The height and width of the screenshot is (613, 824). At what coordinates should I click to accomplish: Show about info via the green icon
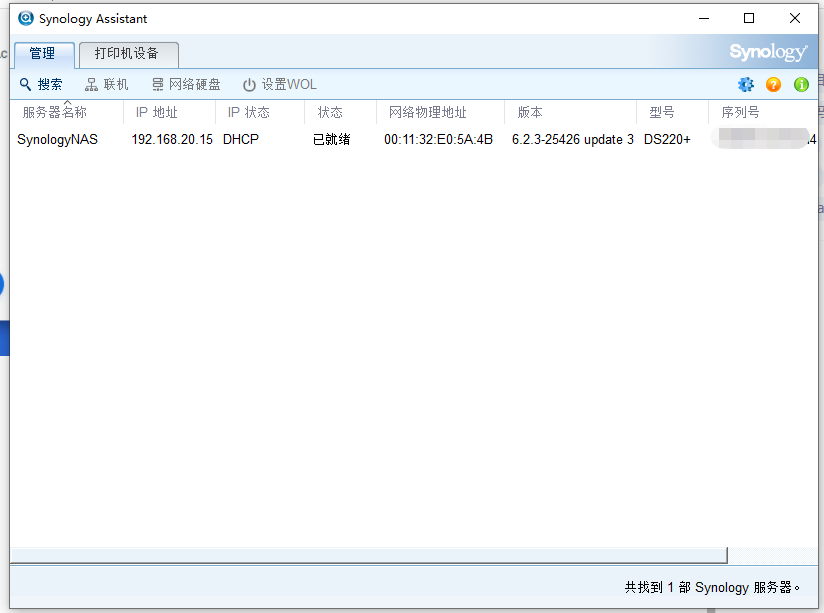(801, 85)
